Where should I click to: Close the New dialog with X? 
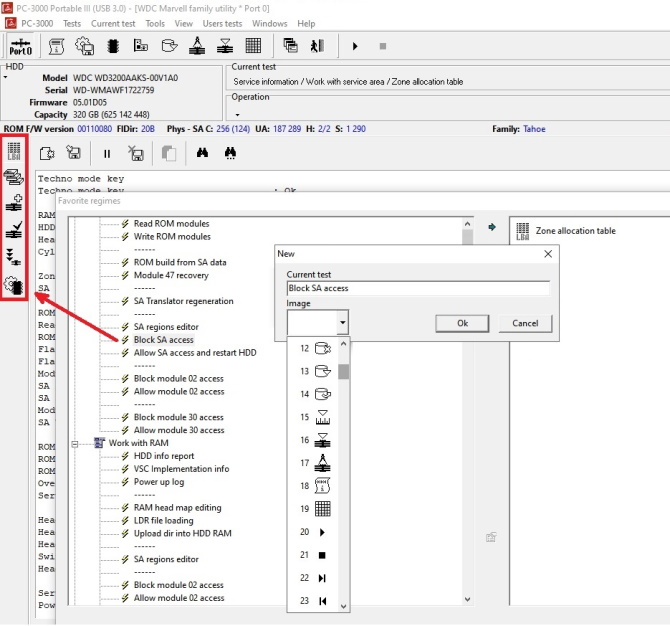[x=548, y=254]
